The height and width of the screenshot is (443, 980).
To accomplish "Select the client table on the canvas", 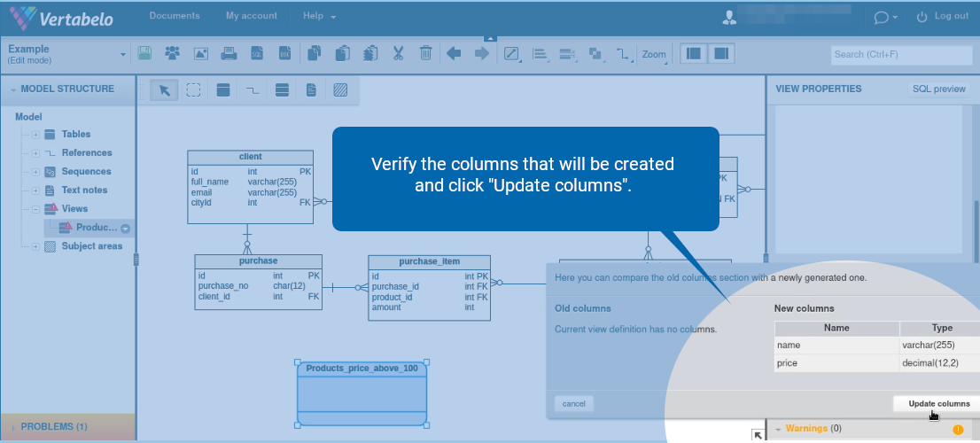I will click(251, 187).
